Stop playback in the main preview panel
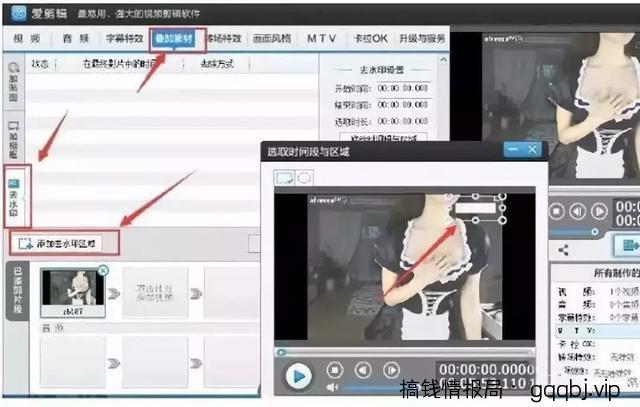 tap(556, 211)
